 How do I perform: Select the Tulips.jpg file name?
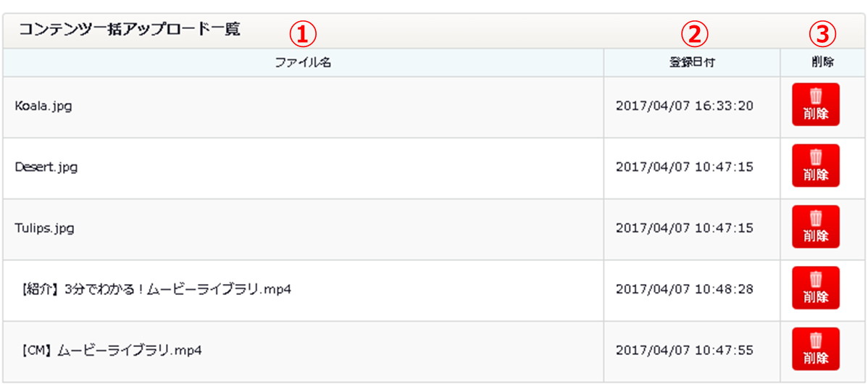pyautogui.click(x=45, y=228)
